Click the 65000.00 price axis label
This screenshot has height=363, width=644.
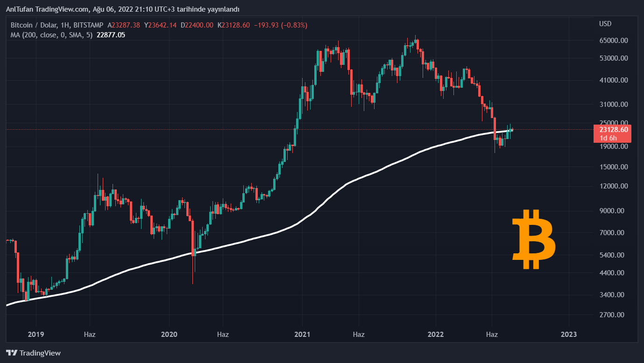(612, 41)
